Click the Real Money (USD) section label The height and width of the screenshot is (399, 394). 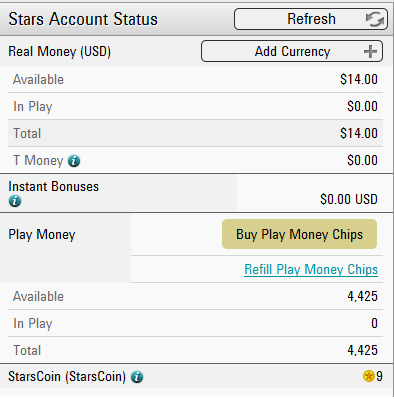[x=60, y=52]
